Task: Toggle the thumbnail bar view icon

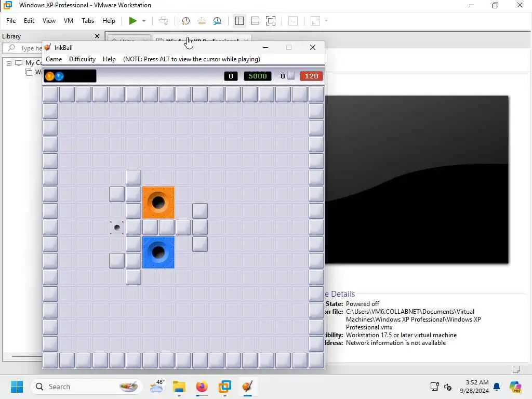Action: click(x=255, y=21)
